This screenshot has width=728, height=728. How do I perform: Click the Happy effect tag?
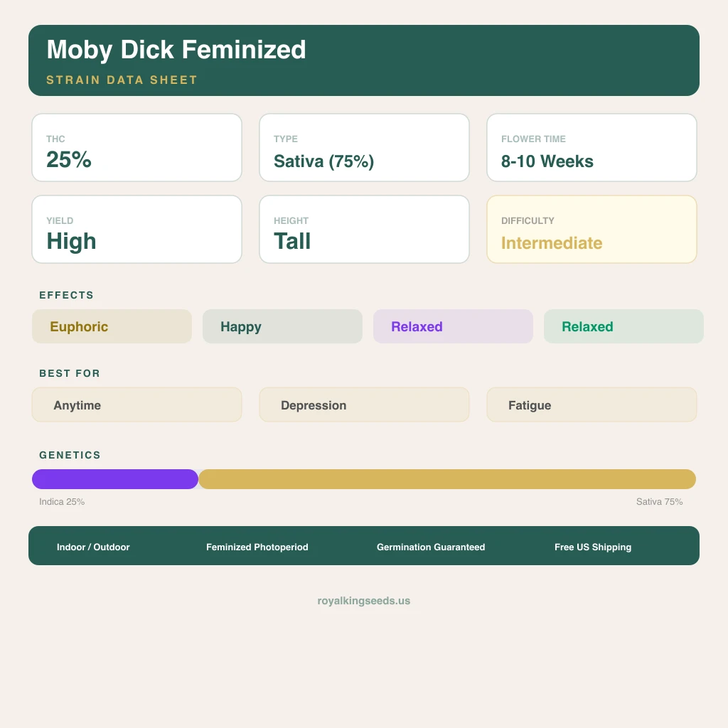tap(282, 327)
